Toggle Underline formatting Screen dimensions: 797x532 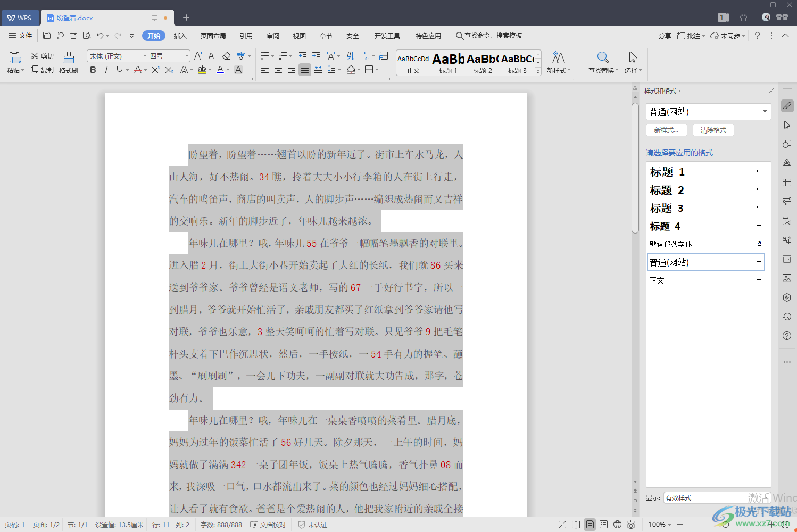[119, 70]
